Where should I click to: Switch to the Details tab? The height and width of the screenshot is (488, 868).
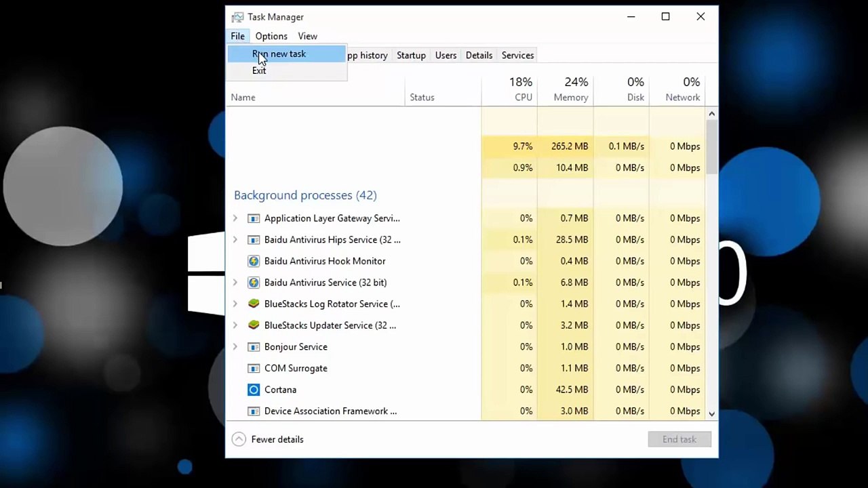(479, 55)
